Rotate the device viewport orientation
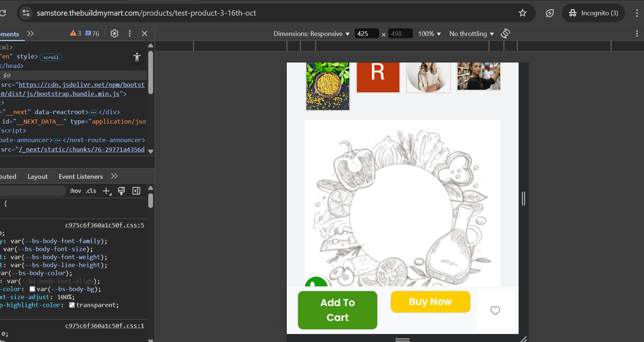The image size is (644, 342). coord(506,33)
